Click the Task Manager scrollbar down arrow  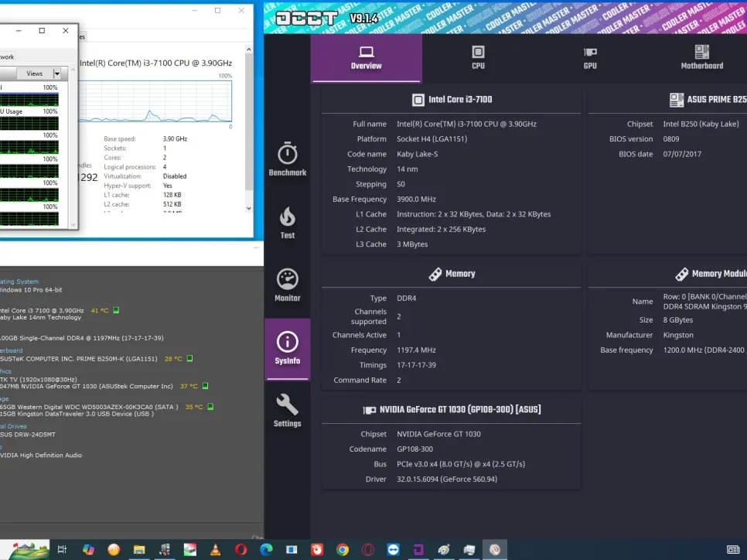[x=249, y=208]
